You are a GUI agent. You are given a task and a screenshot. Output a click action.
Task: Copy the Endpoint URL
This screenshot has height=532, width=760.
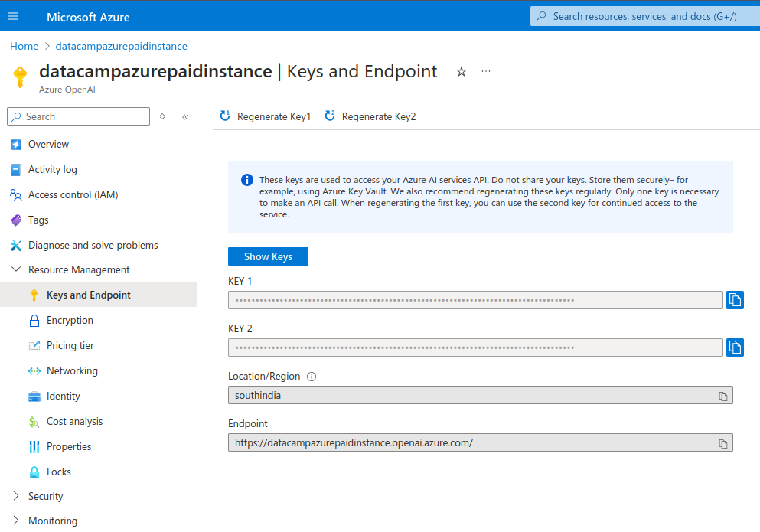click(723, 444)
